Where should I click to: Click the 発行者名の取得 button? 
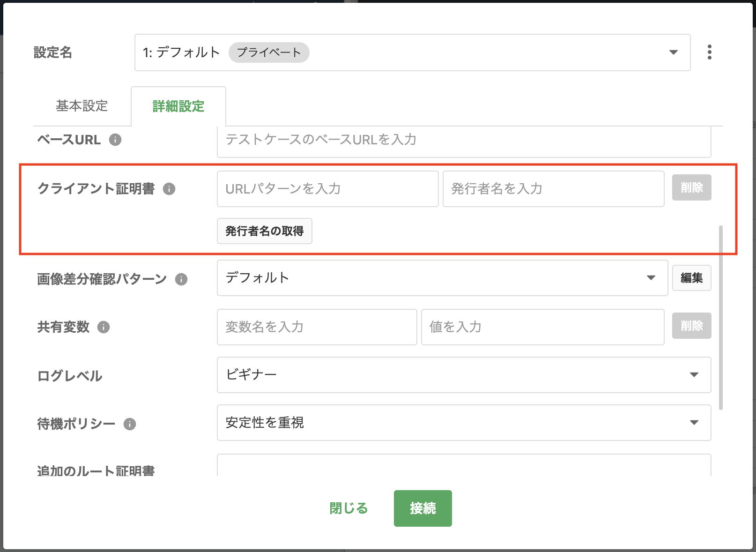click(x=265, y=231)
